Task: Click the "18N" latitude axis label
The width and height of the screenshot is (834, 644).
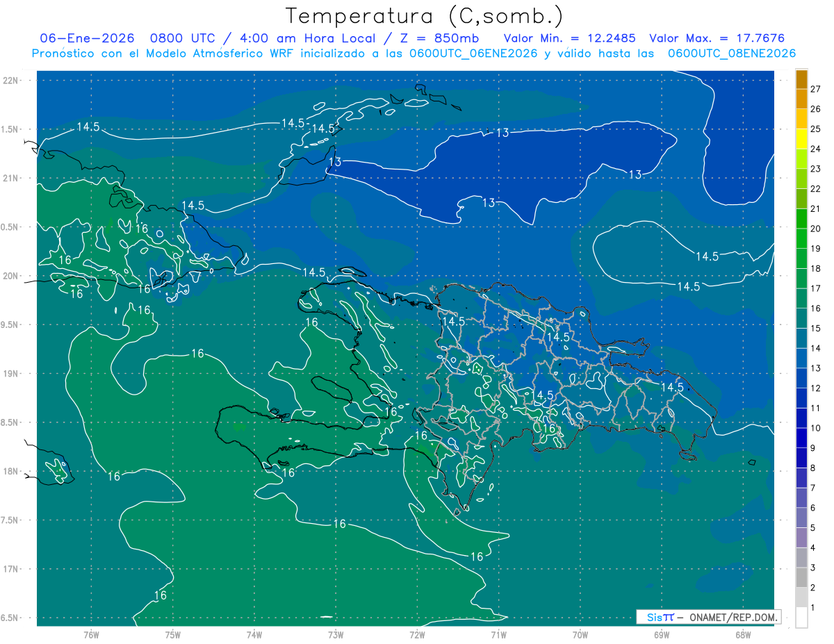Action: (11, 472)
